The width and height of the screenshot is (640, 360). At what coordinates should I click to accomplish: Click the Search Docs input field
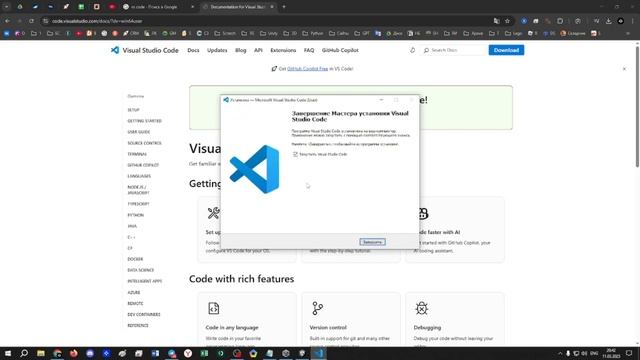coord(453,50)
